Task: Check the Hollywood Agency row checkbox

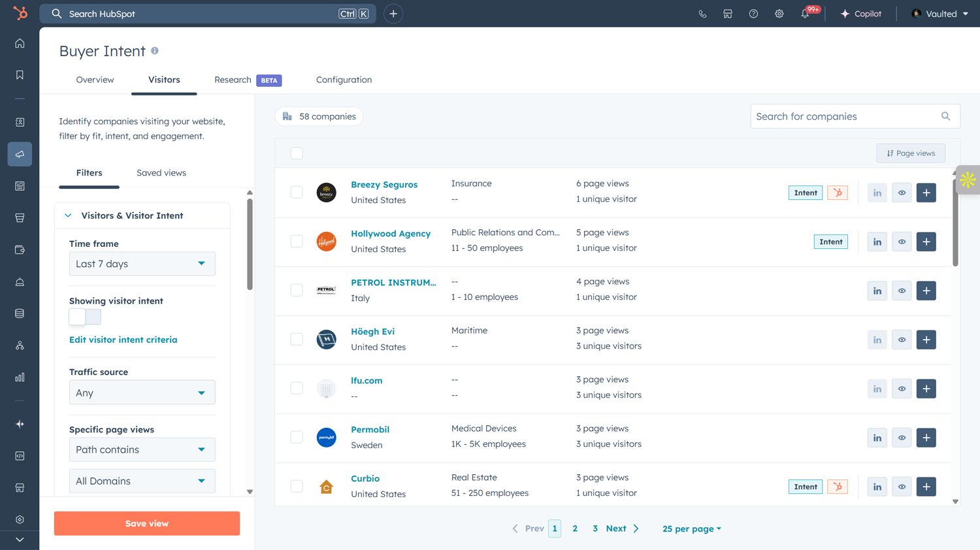Action: coord(297,241)
